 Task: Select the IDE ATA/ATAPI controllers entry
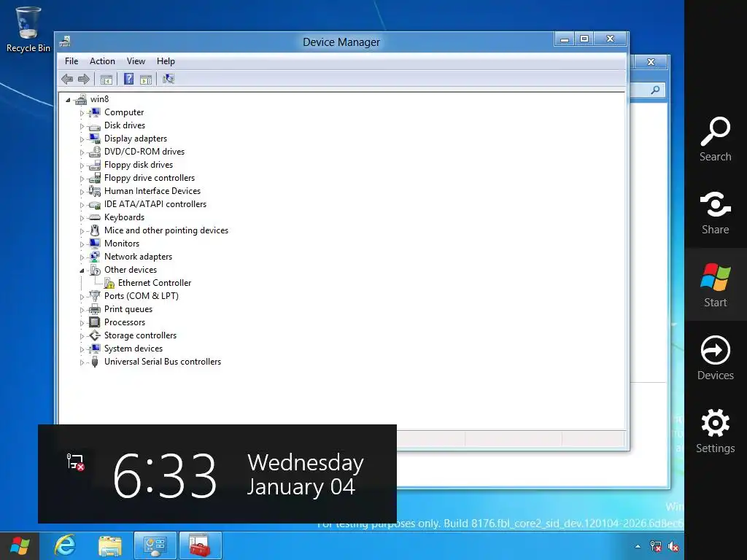tap(155, 204)
